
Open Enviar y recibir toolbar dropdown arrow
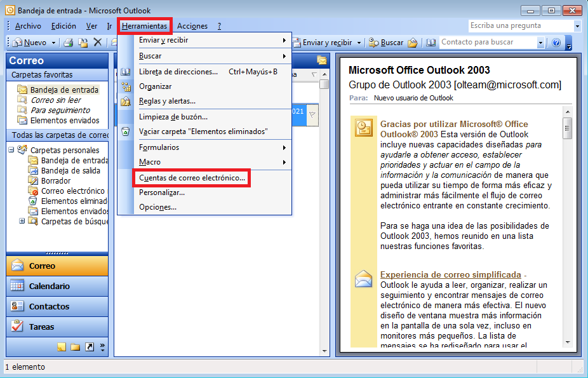point(359,43)
